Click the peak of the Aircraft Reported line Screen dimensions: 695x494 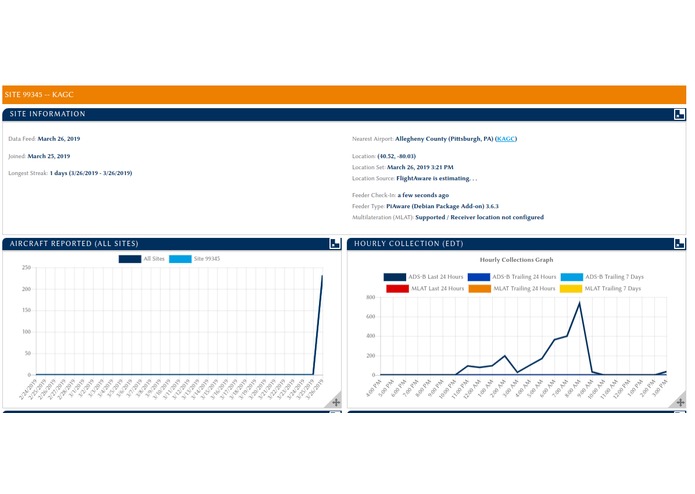click(x=322, y=276)
